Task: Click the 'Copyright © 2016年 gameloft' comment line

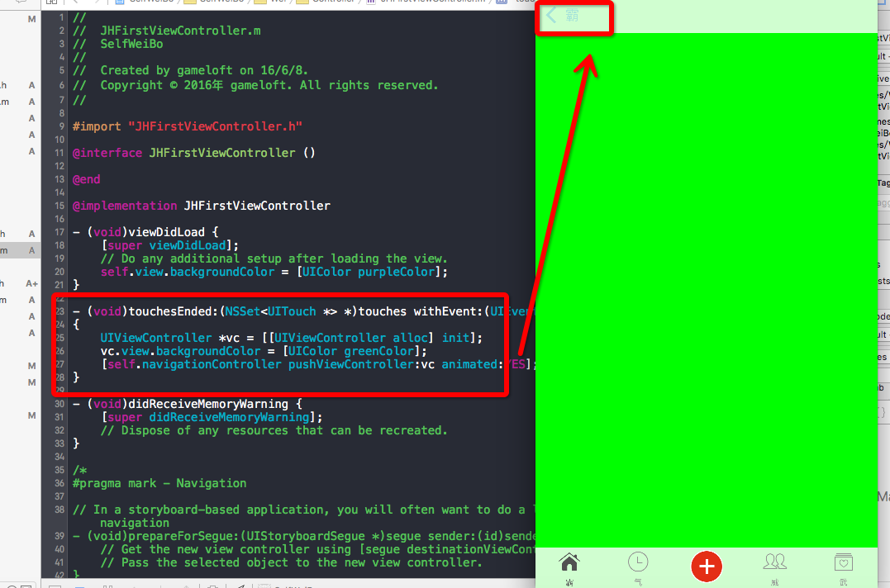Action: point(255,85)
